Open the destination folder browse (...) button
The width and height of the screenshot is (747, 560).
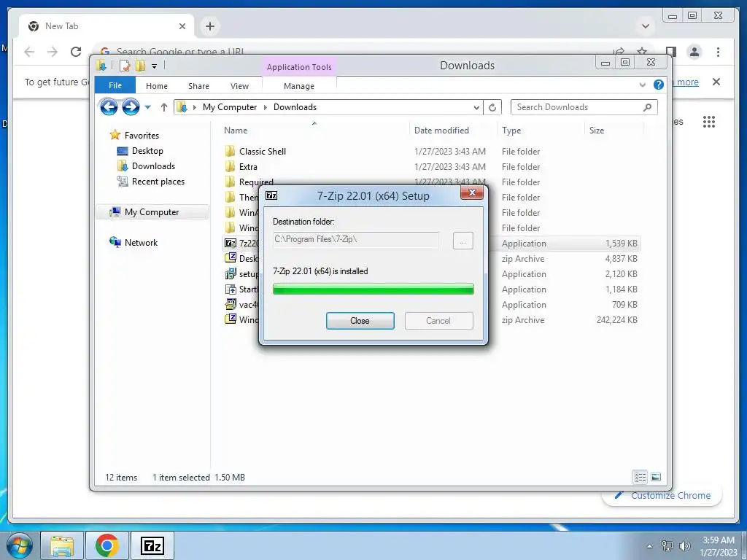[462, 241]
